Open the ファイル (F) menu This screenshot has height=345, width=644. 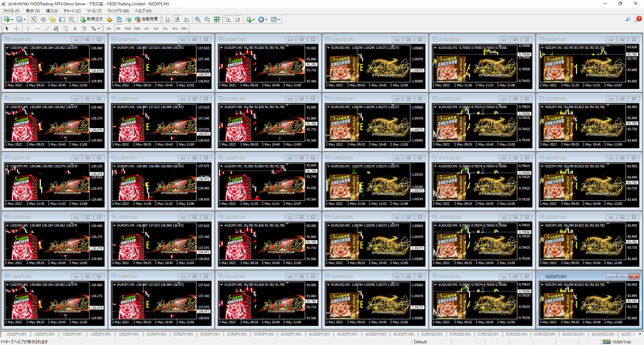click(11, 11)
